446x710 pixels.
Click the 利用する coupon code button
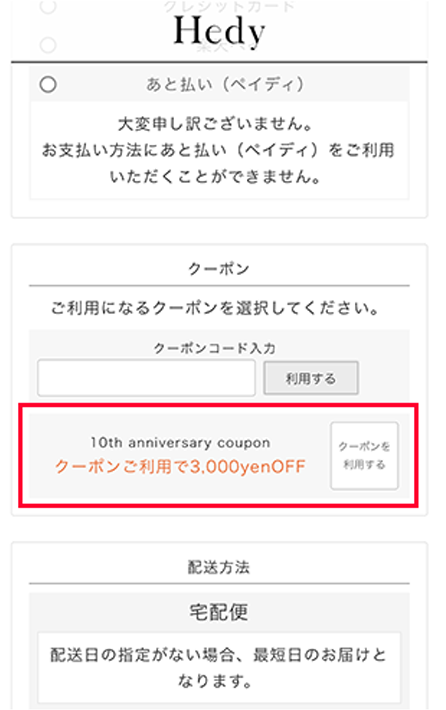[x=311, y=378]
